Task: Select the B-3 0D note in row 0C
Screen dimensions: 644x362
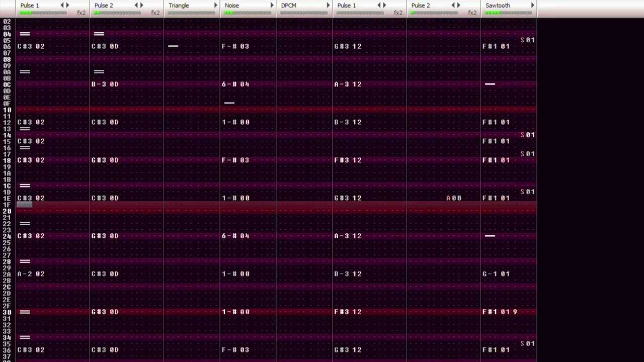Action: (x=105, y=84)
